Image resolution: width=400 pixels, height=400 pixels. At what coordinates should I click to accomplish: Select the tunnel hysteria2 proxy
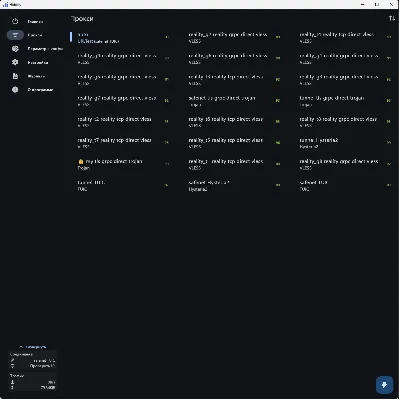coord(346,143)
